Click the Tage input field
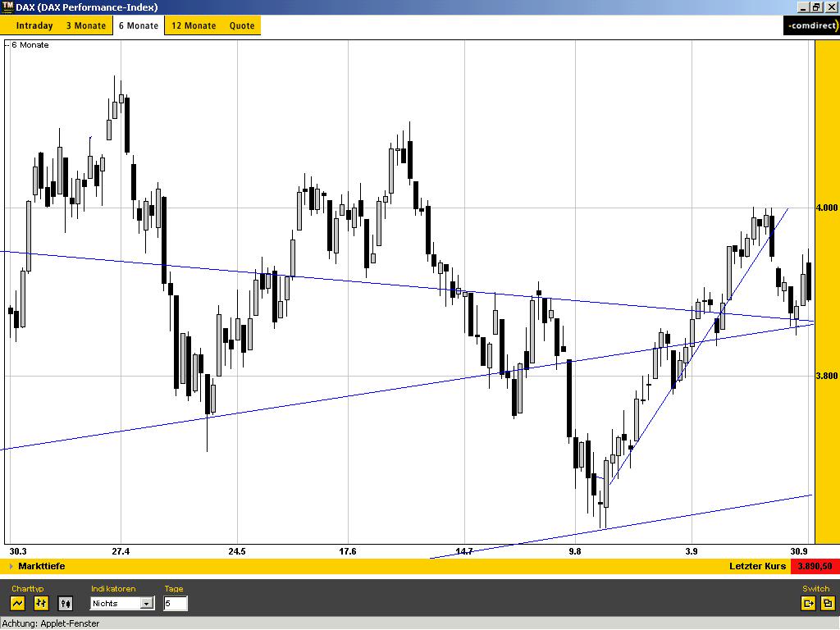The image size is (840, 630). click(x=176, y=603)
